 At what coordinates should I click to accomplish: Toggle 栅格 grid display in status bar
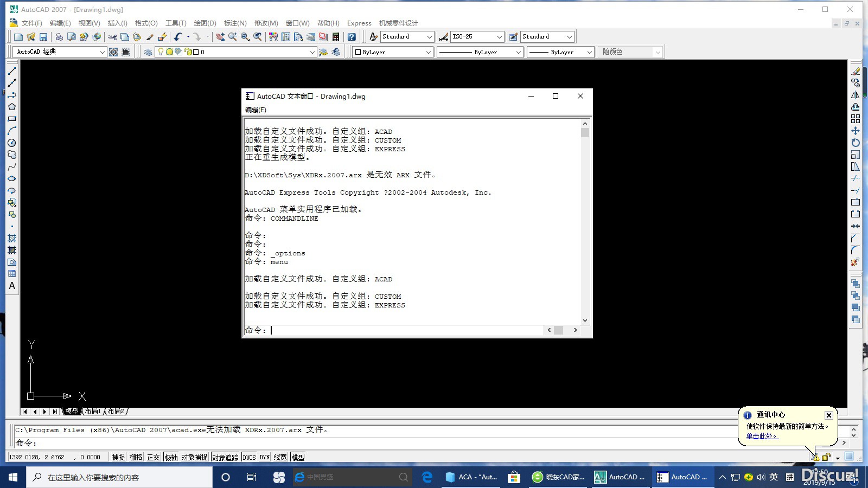(136, 457)
